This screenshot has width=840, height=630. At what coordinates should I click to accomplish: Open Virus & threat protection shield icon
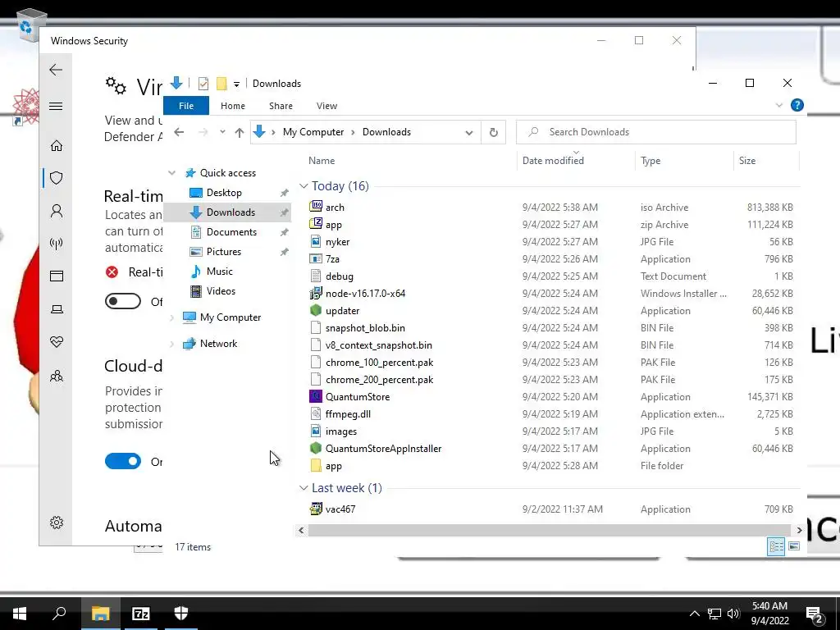57,178
